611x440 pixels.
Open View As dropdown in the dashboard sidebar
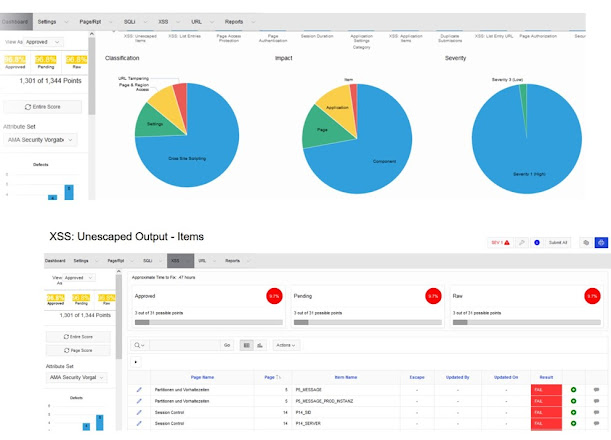(43, 42)
